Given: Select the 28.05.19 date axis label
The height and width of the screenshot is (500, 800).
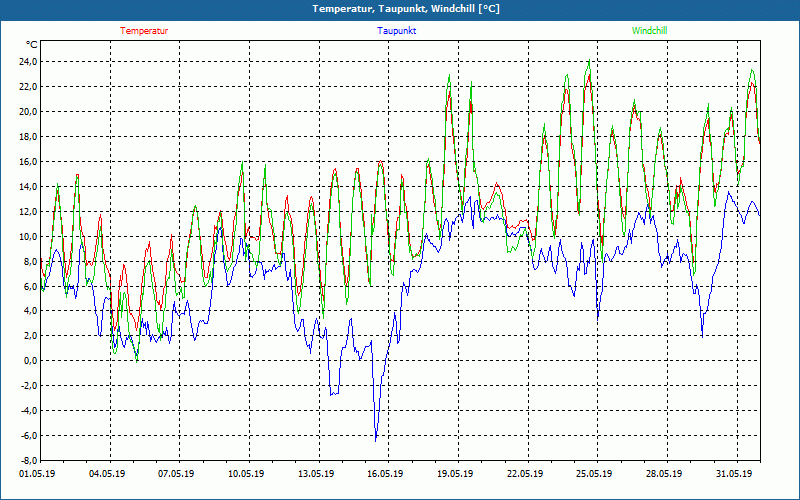Looking at the screenshot, I should [664, 474].
